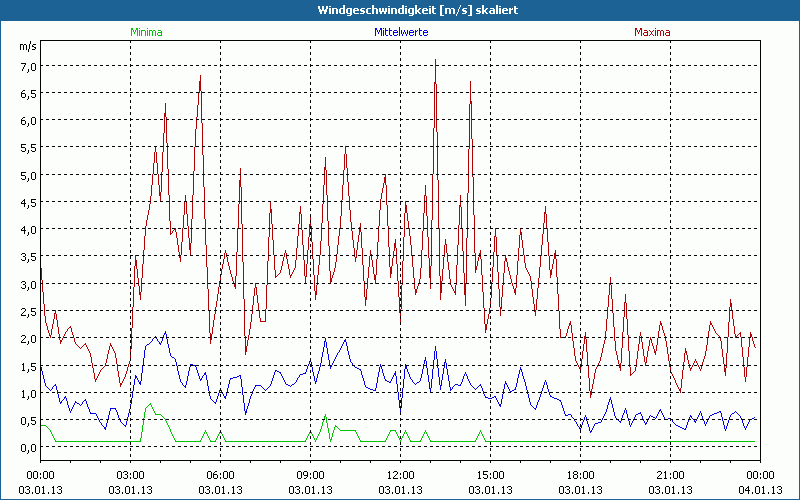The image size is (800, 500).
Task: Click the 04.01.13 date label
Action: 760,490
